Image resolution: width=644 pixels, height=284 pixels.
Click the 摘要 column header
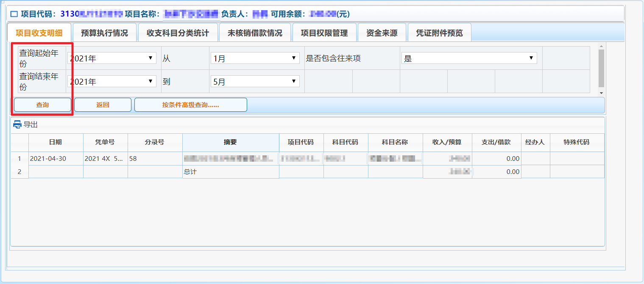pyautogui.click(x=230, y=142)
